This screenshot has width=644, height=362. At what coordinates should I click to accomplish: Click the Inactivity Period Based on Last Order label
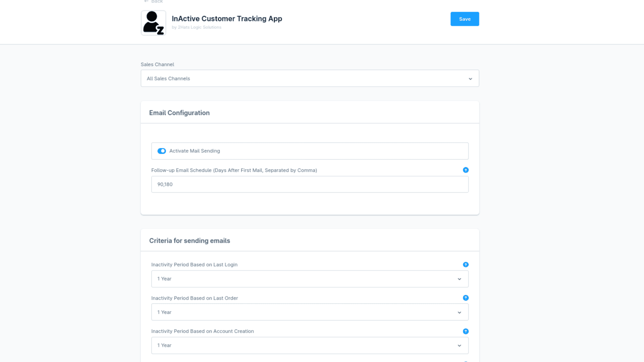tap(195, 298)
